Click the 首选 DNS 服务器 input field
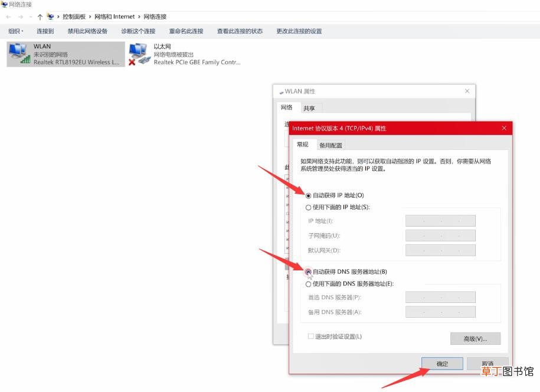Screen dimensions: 540x392 tap(440, 297)
